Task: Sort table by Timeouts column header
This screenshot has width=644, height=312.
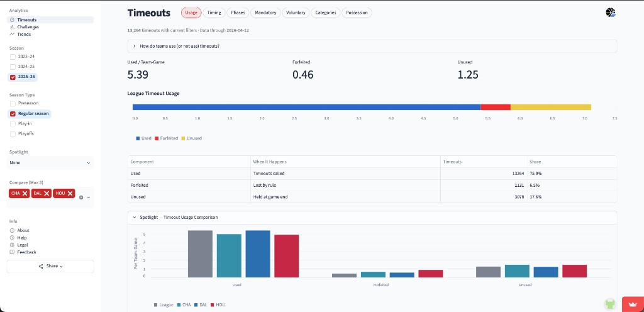Action: 484,162
